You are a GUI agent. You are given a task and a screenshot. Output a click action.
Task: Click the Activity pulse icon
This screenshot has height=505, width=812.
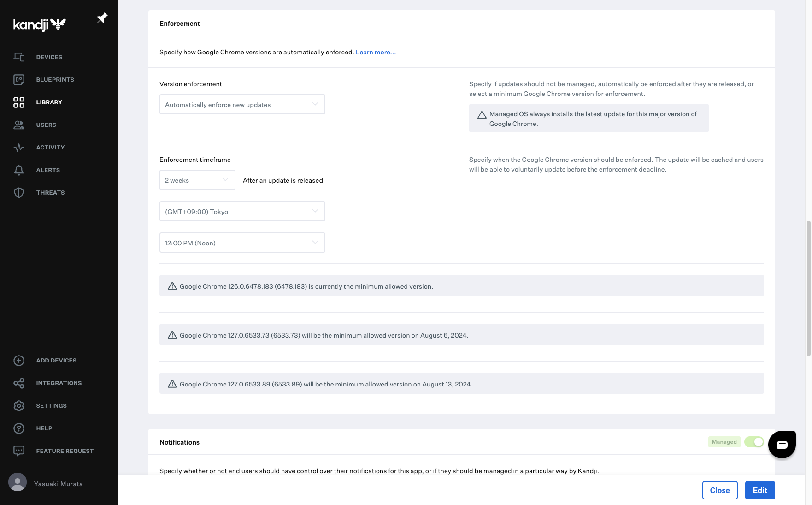click(19, 148)
